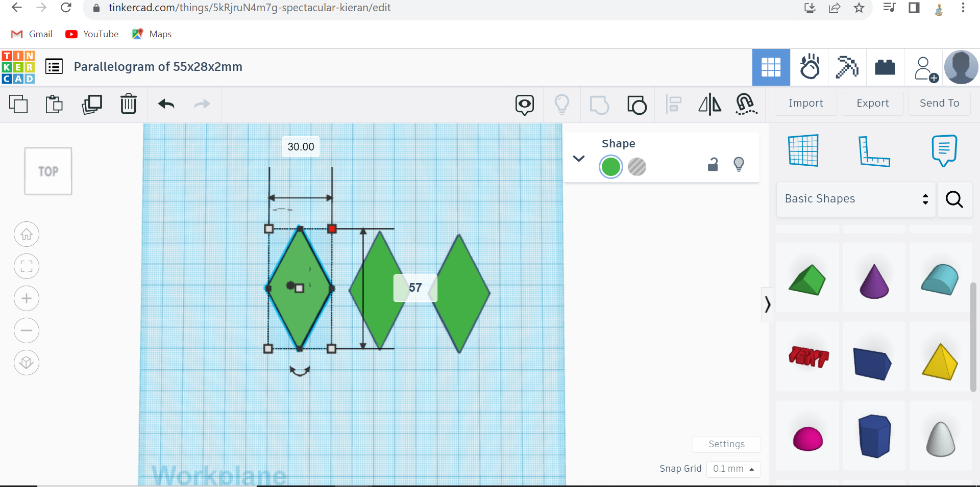The width and height of the screenshot is (980, 487).
Task: Open the workplane Settings
Action: click(726, 444)
